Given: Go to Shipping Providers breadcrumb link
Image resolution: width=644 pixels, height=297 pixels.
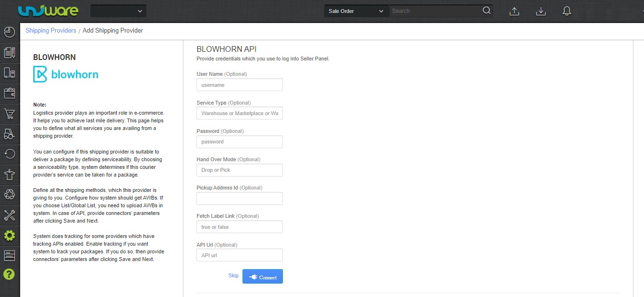Looking at the screenshot, I should (51, 30).
